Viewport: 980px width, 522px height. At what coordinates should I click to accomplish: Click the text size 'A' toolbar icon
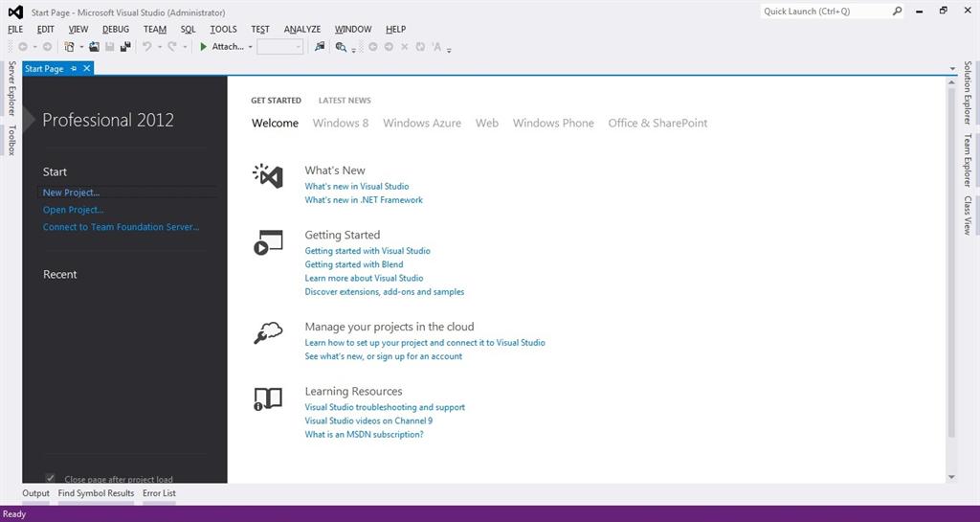(x=436, y=47)
